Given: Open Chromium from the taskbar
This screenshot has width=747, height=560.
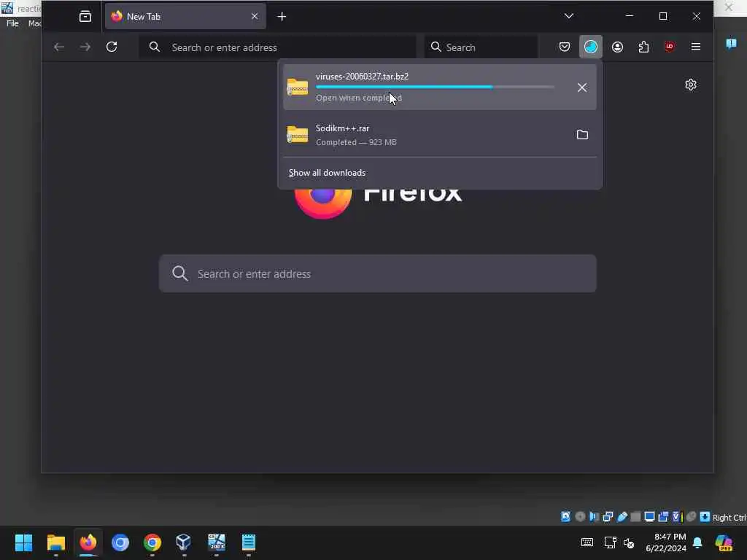Looking at the screenshot, I should (x=120, y=542).
